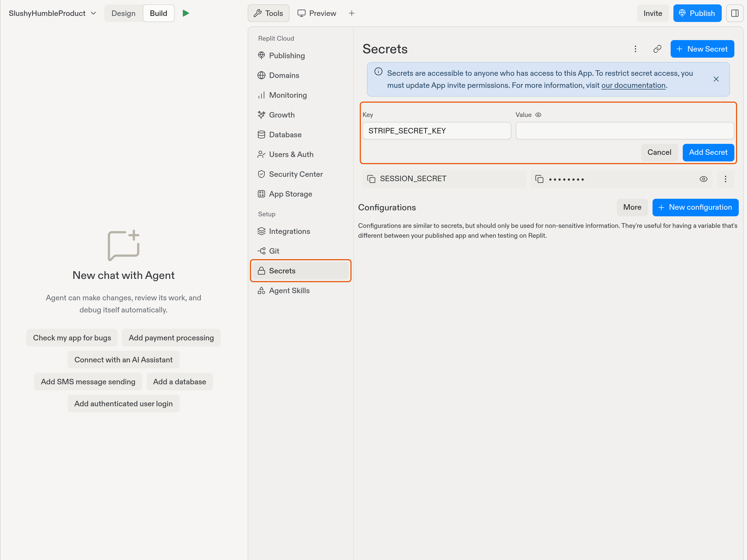Open the Secrets more options menu
The height and width of the screenshot is (560, 747).
635,49
